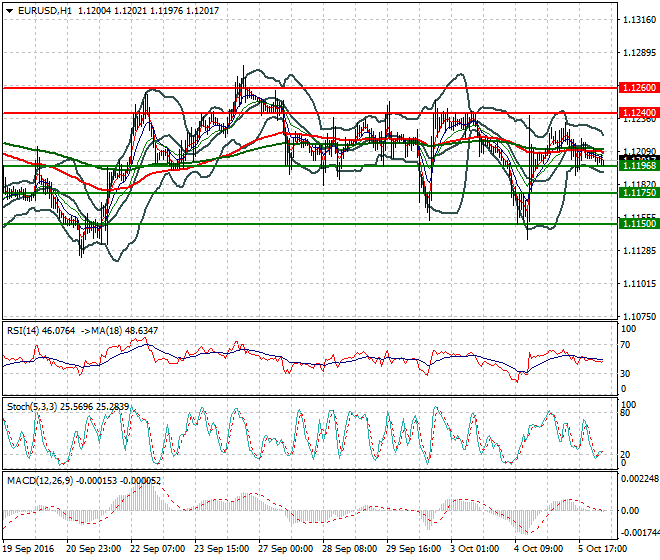The image size is (660, 560).
Task: Click the 1.11015 price scale value
Action: 639,284
